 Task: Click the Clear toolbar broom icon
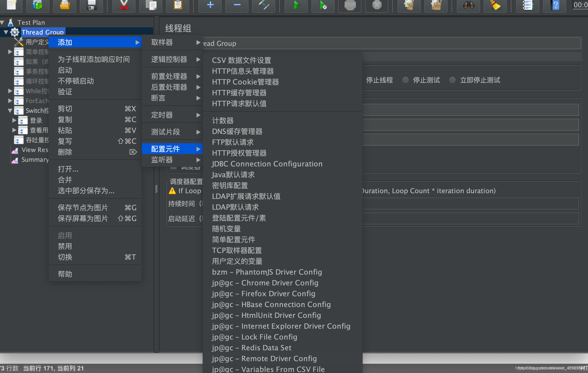pyautogui.click(x=409, y=5)
